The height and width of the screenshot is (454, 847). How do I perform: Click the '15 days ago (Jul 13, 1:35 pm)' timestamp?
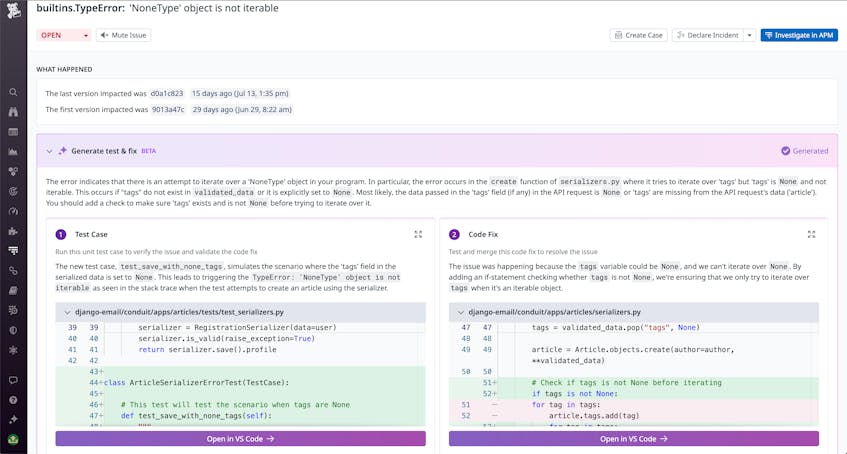click(x=240, y=94)
